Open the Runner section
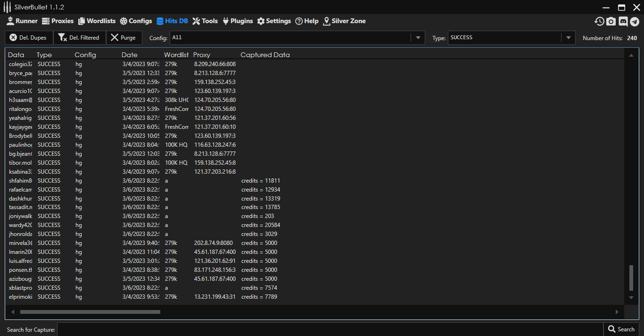 22,21
